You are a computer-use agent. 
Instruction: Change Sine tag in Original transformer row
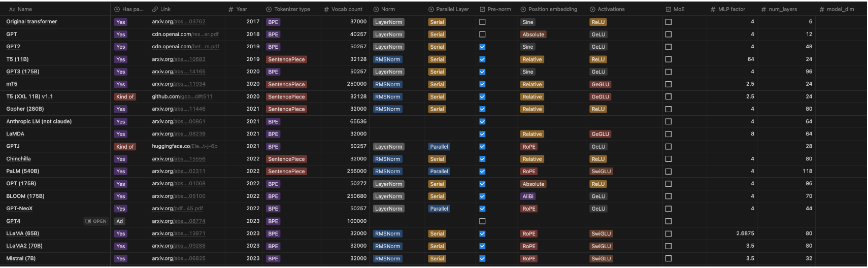click(x=528, y=22)
